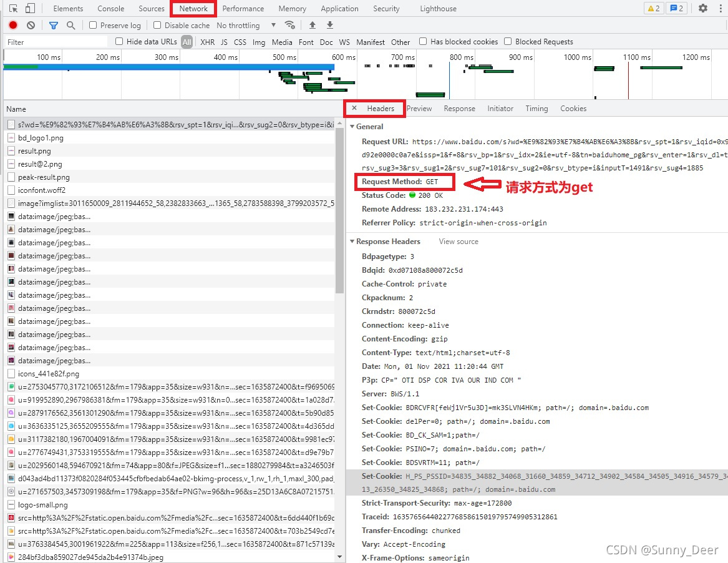Screen dimensions: 728x563
Task: Filter requests by JS
Action: 224,42
